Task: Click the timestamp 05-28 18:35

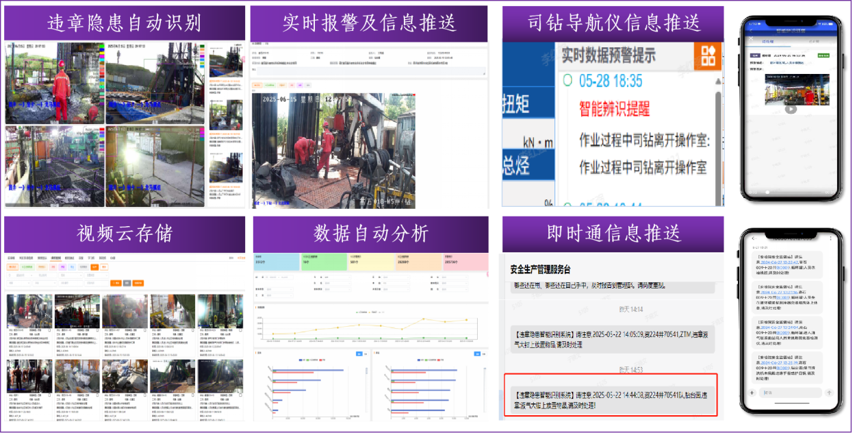Action: coord(611,81)
